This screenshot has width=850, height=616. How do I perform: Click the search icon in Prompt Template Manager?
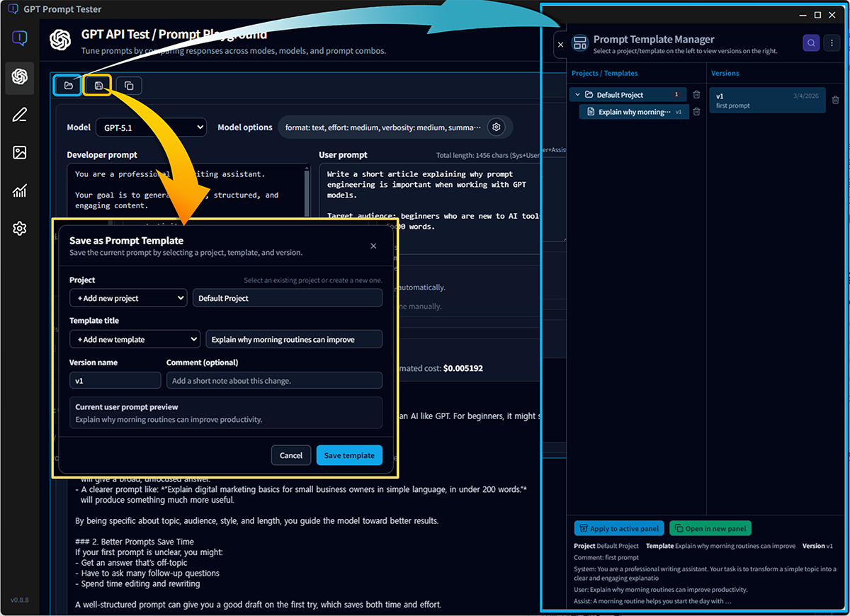(810, 43)
